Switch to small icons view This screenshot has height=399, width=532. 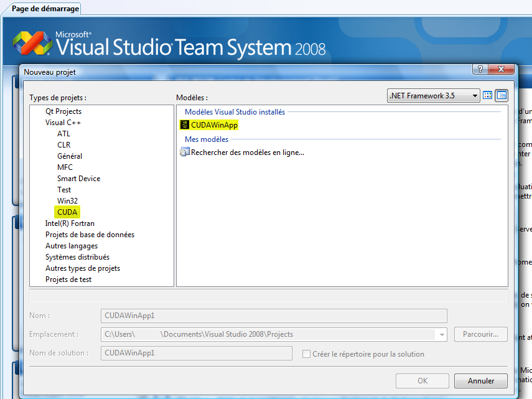coord(502,96)
